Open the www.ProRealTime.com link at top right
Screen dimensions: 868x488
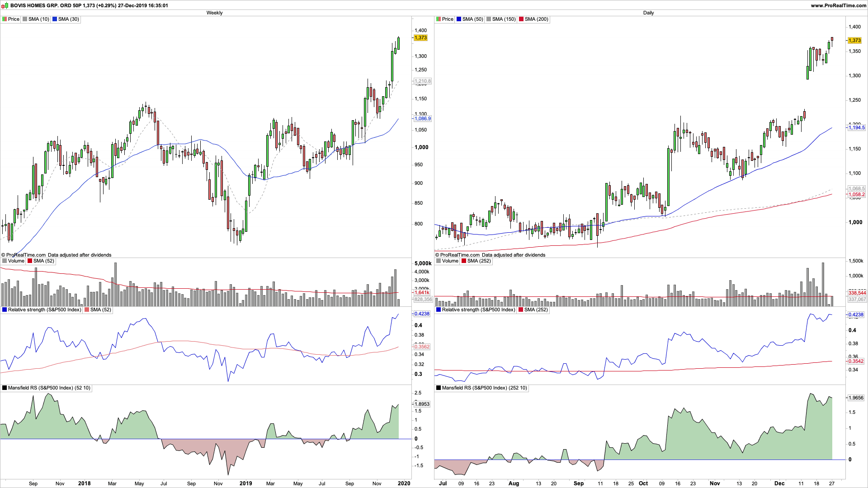838,5
